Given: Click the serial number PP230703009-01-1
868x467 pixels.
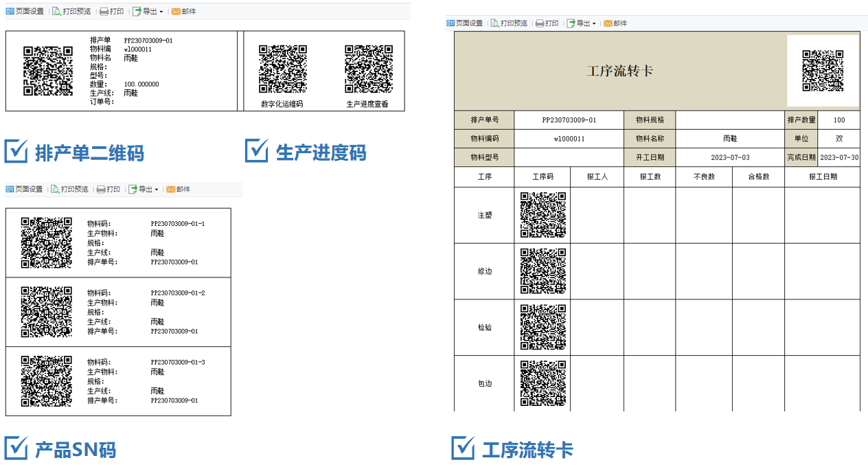Looking at the screenshot, I should pos(178,224).
